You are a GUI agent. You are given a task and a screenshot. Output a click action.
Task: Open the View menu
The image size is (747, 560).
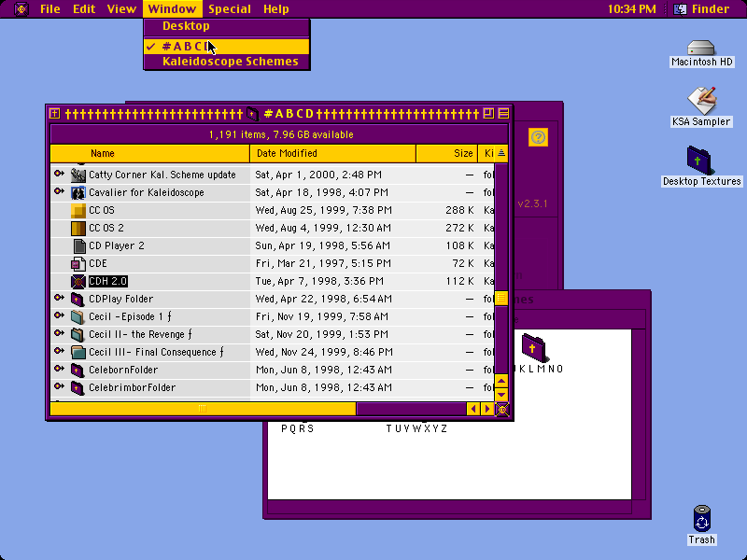(121, 9)
